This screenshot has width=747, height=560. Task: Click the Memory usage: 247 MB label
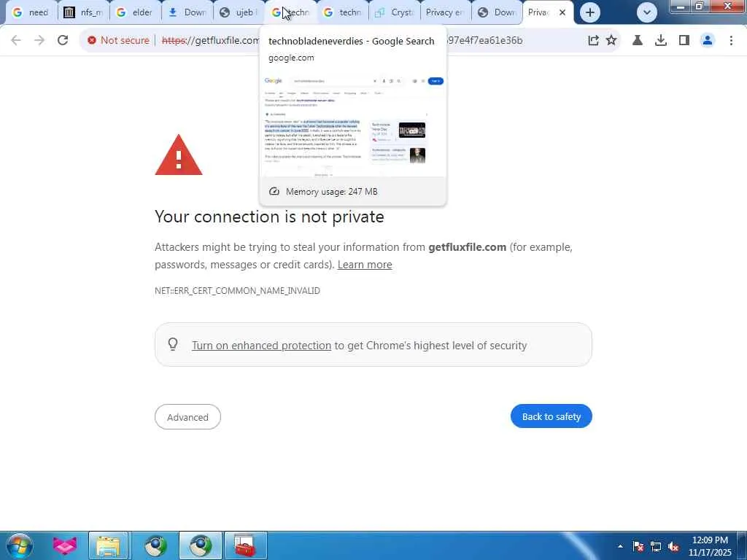[332, 192]
